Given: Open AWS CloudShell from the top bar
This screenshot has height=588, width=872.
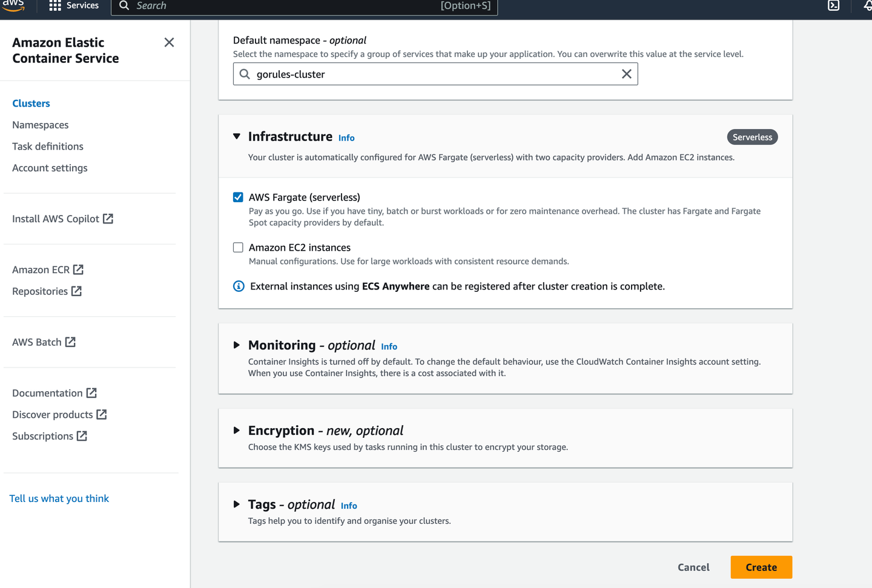Looking at the screenshot, I should point(834,5).
